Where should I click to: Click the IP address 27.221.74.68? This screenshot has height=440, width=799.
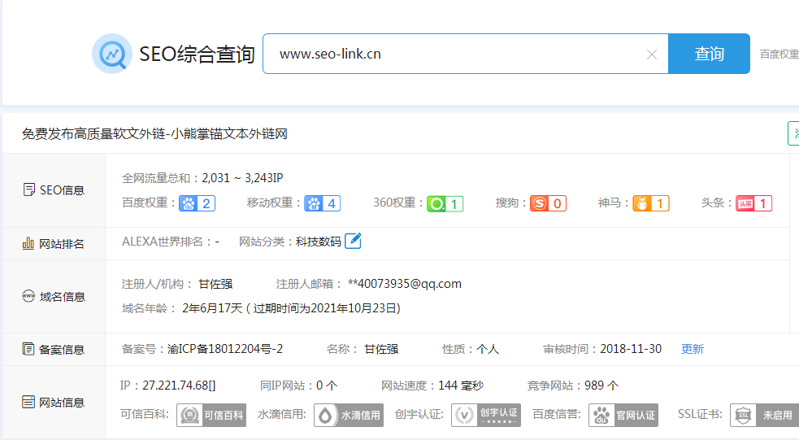(178, 385)
